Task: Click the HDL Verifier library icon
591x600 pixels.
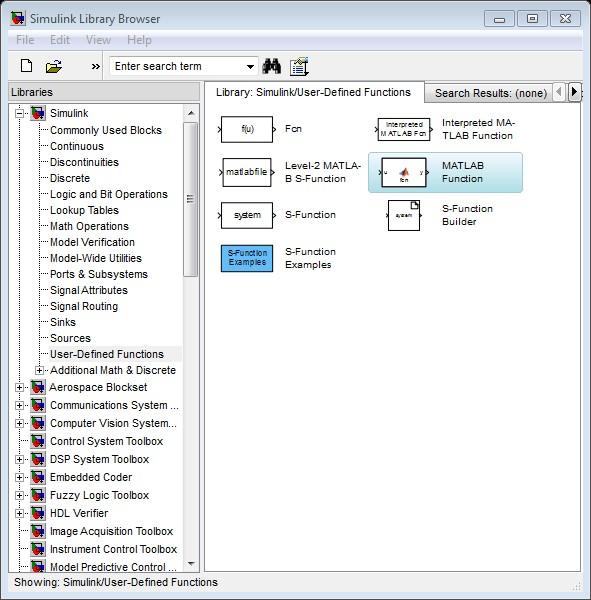Action: pyautogui.click(x=38, y=513)
